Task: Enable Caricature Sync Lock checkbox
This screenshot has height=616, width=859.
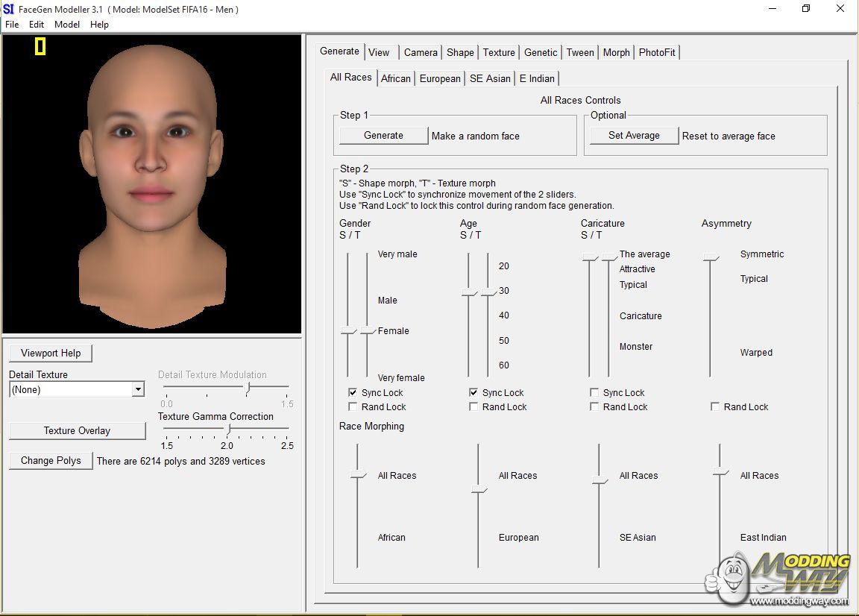Action: point(594,393)
